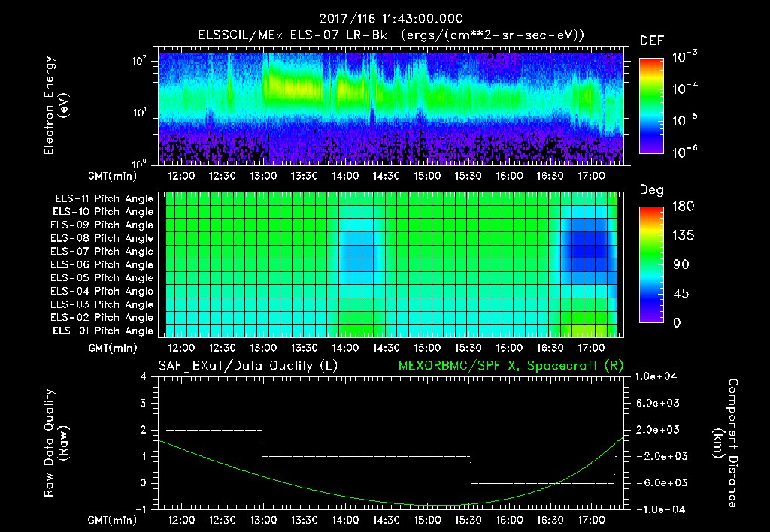
Task: Click the 16:30 time label under the pitch angle panel
Action: [x=550, y=348]
